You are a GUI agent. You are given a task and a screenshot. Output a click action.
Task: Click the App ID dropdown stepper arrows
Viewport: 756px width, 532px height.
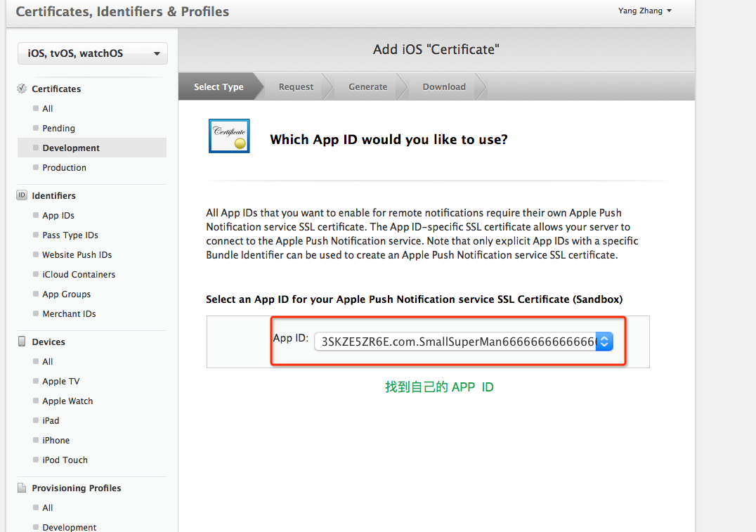[604, 342]
